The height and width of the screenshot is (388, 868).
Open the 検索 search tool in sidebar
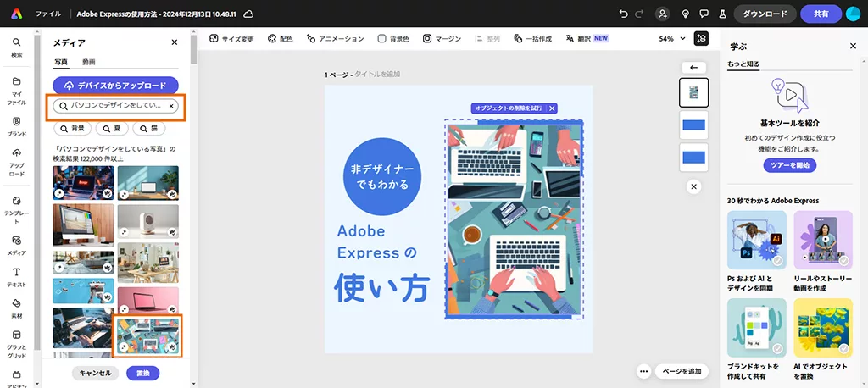tap(17, 47)
